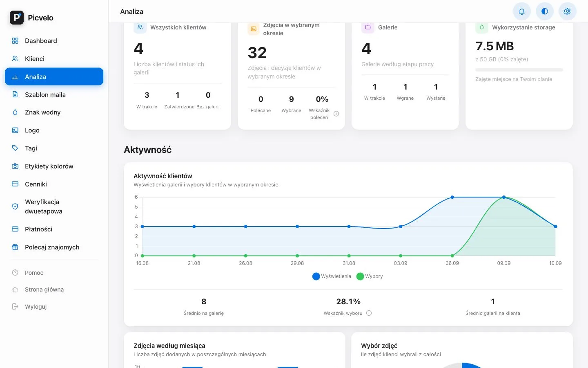Click info icon next to Wskaźnik poleceń
588x368 pixels.
pyautogui.click(x=336, y=114)
